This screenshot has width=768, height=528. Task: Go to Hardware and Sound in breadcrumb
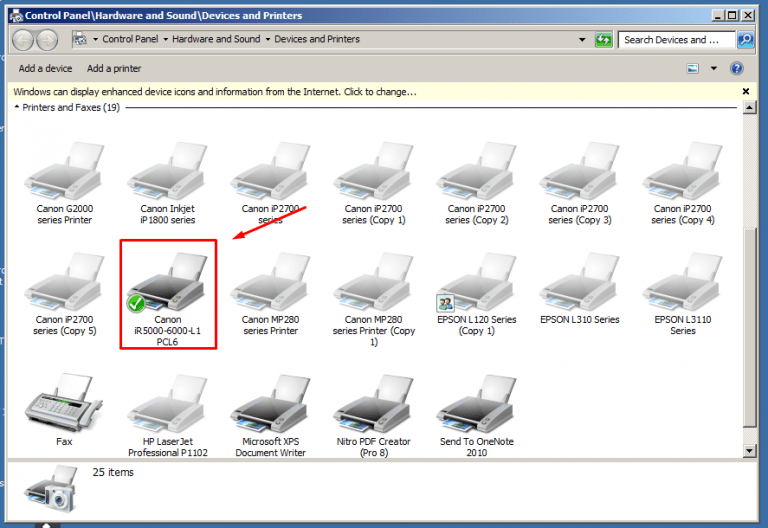point(216,39)
